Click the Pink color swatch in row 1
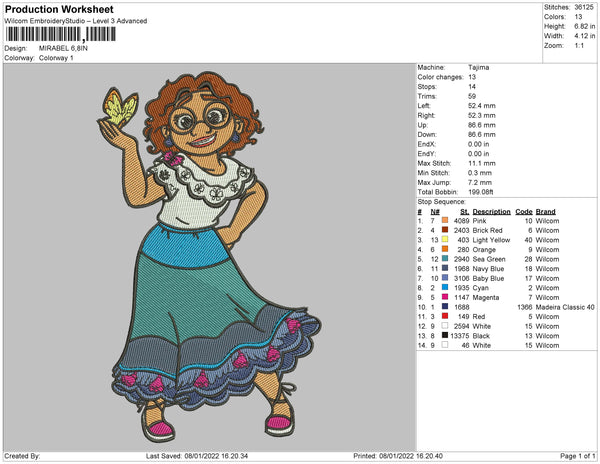 (x=445, y=221)
